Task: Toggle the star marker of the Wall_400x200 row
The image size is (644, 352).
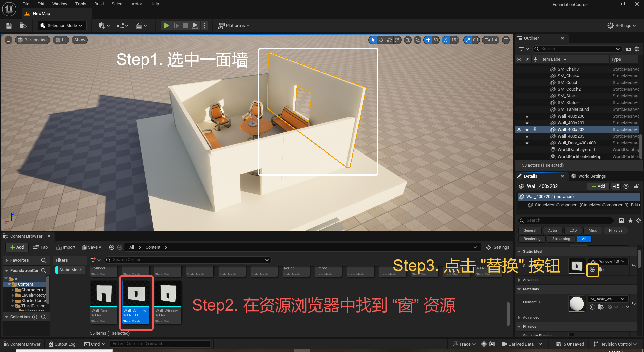Action: (x=527, y=116)
